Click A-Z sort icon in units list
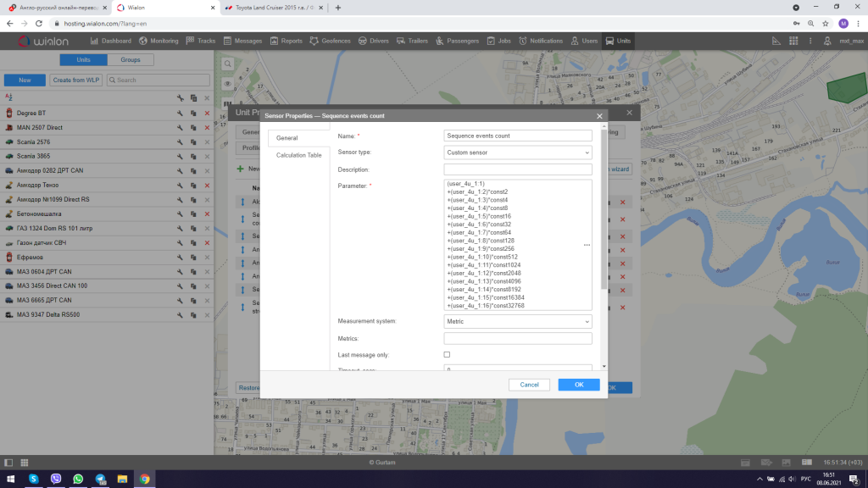The height and width of the screenshot is (488, 868). coord(8,98)
